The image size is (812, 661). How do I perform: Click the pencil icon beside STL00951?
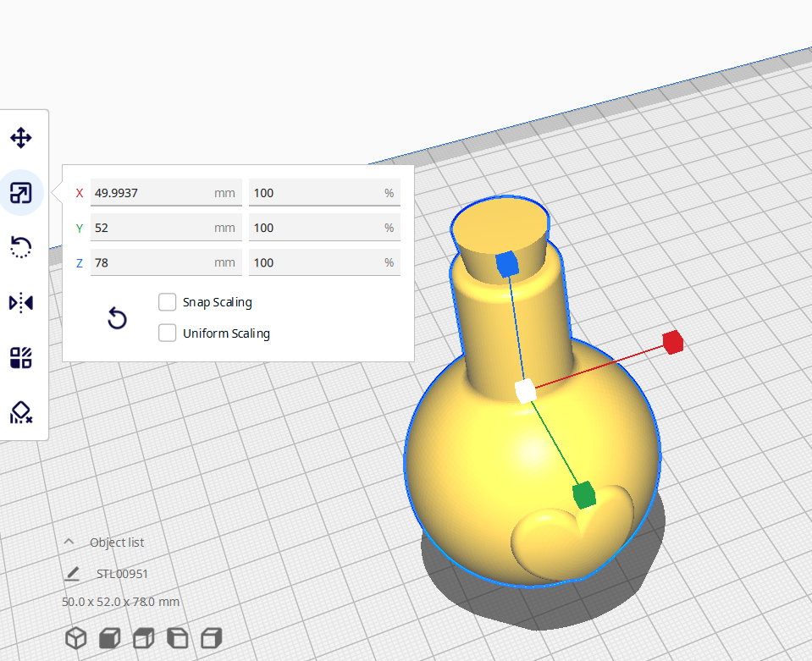(72, 574)
